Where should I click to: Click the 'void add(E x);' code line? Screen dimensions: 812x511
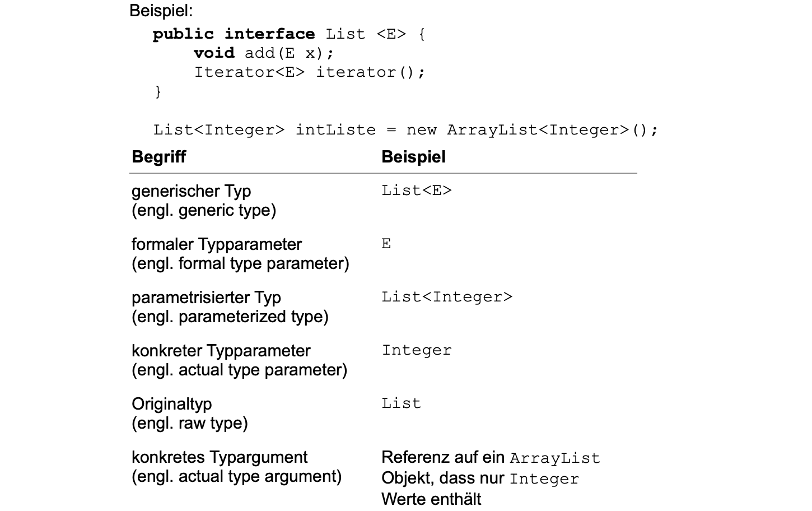(263, 53)
